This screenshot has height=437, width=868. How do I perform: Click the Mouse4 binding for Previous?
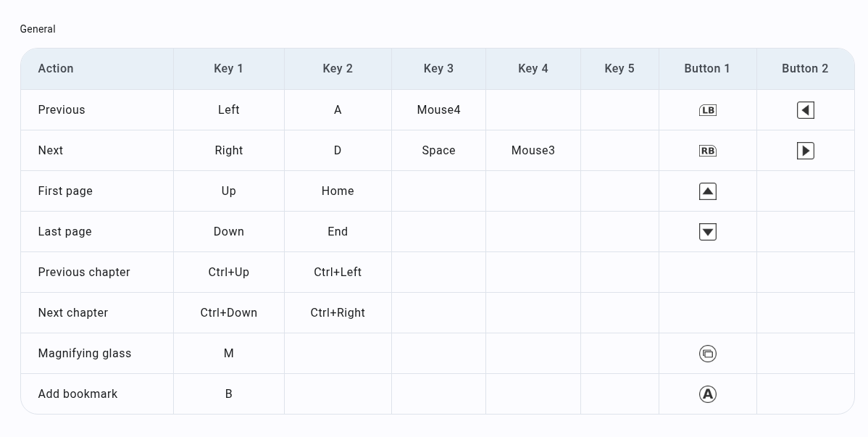(438, 109)
